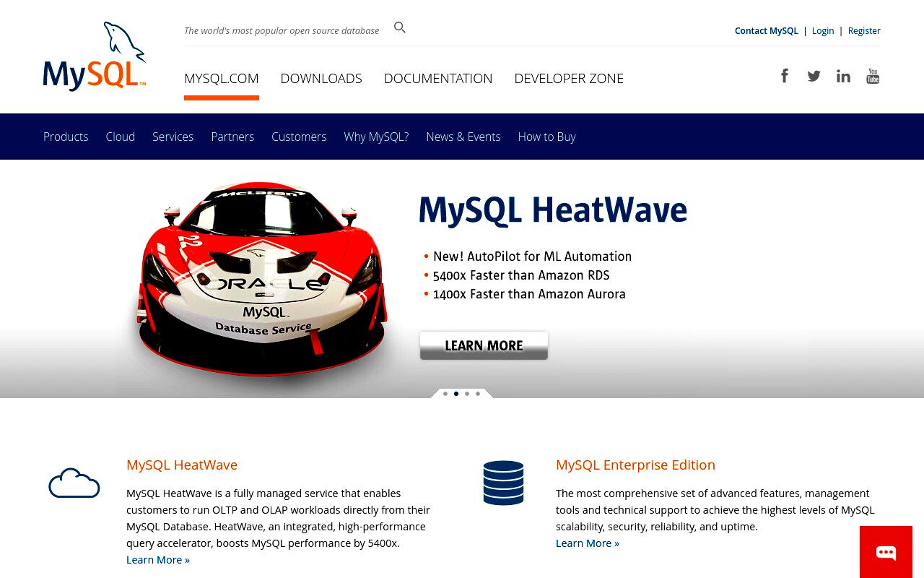Click the LEARN MORE banner button
Image resolution: width=924 pixels, height=578 pixels.
pos(484,345)
